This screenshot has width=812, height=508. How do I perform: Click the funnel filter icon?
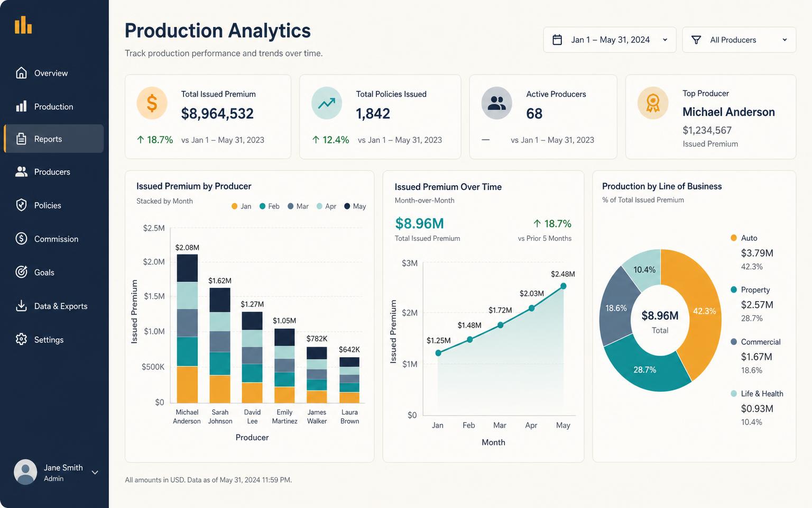coord(696,40)
